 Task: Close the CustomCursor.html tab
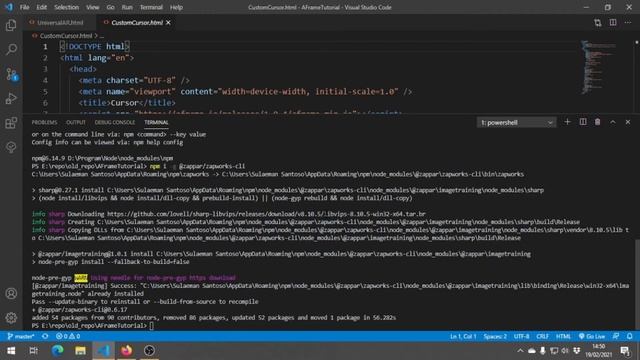(168, 22)
